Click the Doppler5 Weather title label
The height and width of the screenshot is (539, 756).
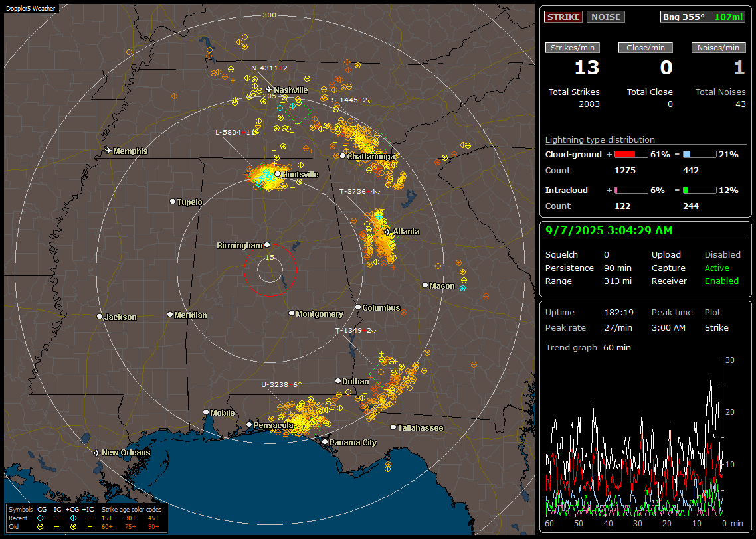[x=31, y=9]
